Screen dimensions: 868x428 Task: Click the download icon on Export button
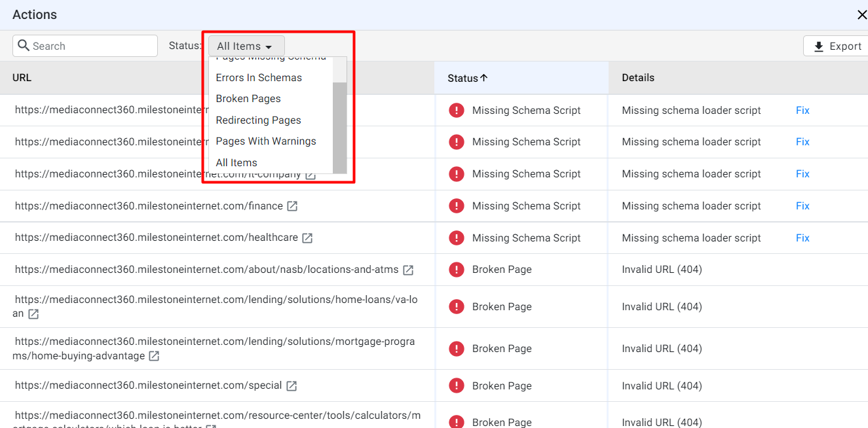click(818, 46)
